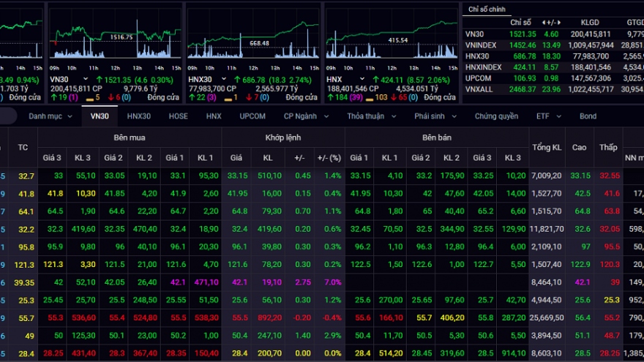The height and width of the screenshot is (362, 644).
Task: Open the VN30 chart index selector arrow
Action: (x=86, y=78)
